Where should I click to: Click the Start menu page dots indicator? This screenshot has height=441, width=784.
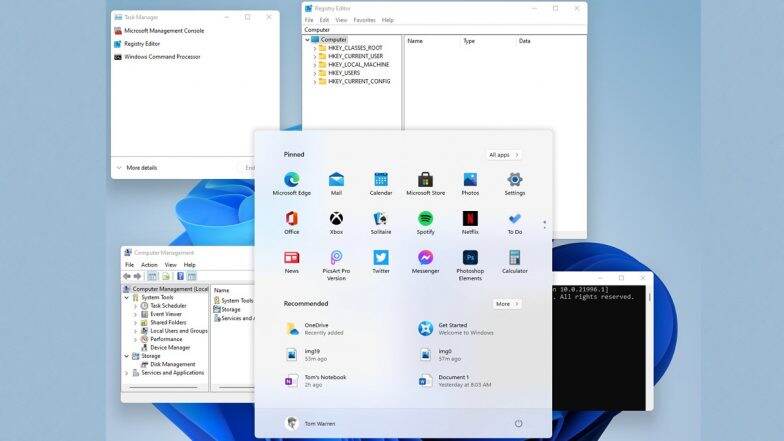(x=544, y=225)
